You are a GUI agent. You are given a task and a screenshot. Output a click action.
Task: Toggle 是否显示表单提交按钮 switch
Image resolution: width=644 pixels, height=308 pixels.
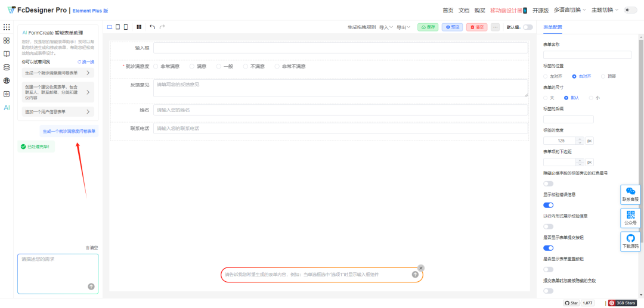[x=549, y=248]
